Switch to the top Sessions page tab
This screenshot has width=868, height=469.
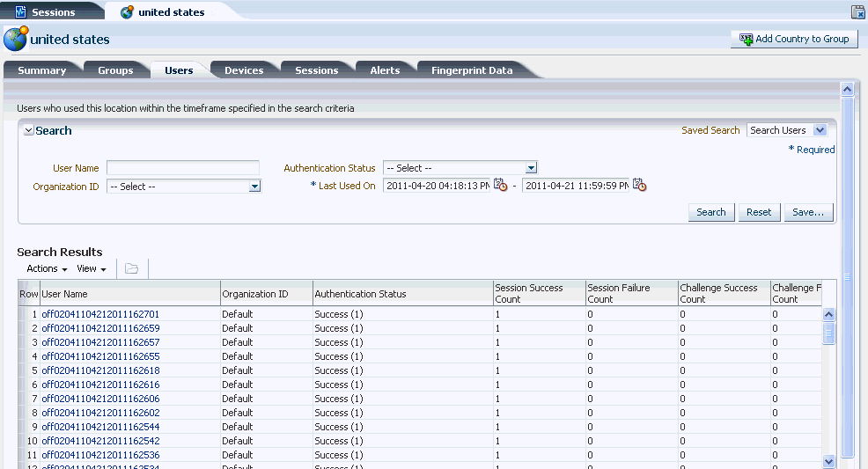click(x=53, y=11)
